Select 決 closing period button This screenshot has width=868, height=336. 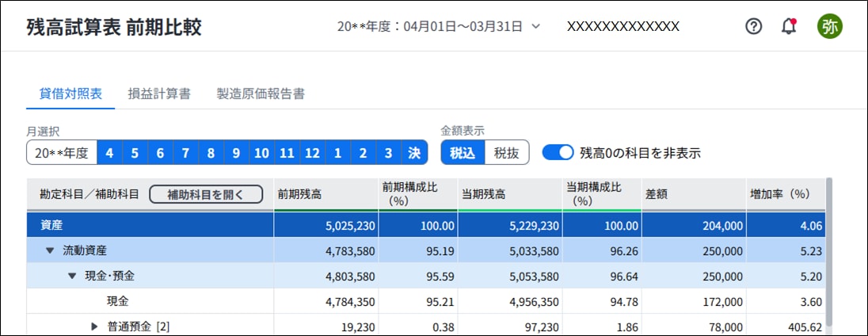click(x=414, y=152)
